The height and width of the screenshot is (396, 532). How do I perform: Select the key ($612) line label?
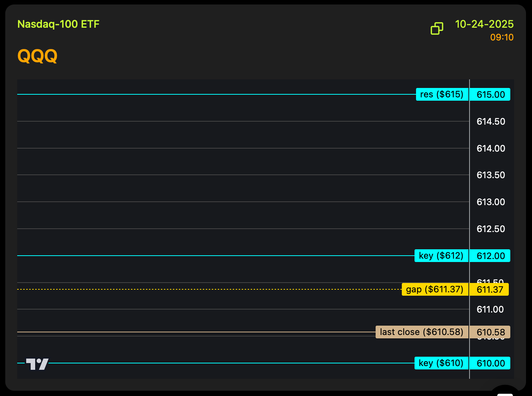pos(441,256)
